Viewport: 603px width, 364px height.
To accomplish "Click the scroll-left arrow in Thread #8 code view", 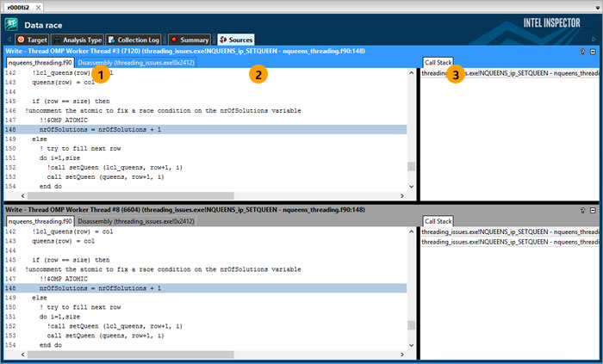I will 23,355.
